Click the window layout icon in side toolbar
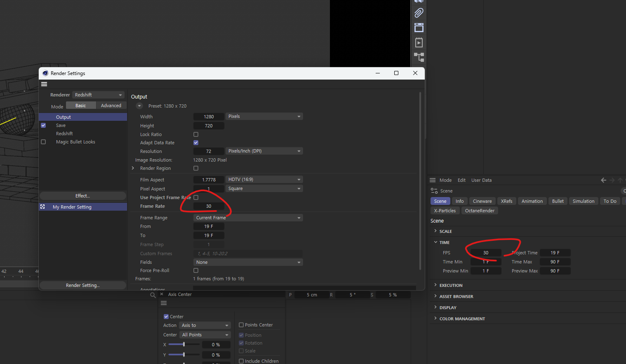626x364 pixels. click(x=419, y=28)
